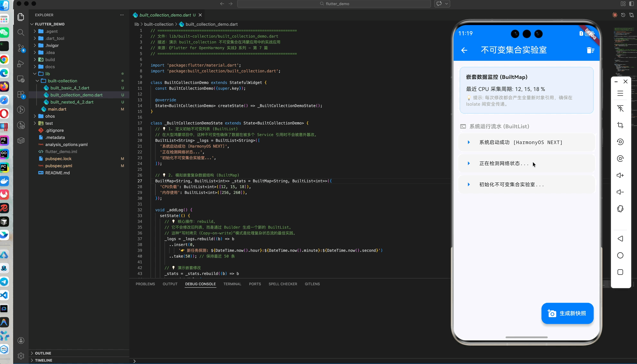Switch to the TERMINAL panel tab
Screen dimensions: 637x364
tap(232, 284)
